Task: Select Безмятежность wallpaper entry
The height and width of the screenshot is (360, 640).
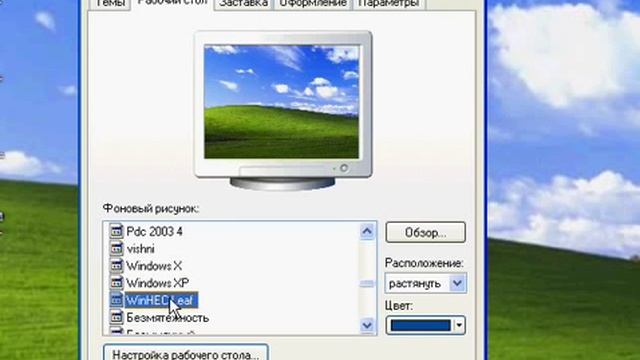Action: [x=168, y=317]
